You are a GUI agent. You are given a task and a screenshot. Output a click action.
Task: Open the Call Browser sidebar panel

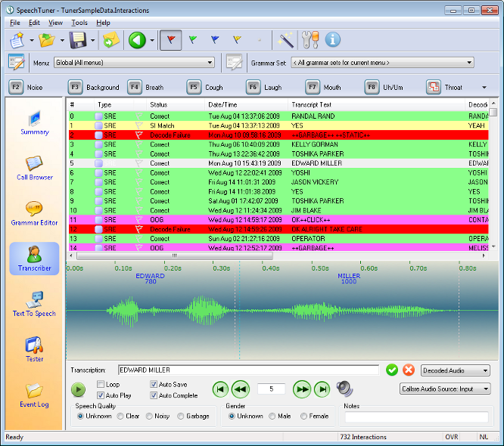point(35,168)
